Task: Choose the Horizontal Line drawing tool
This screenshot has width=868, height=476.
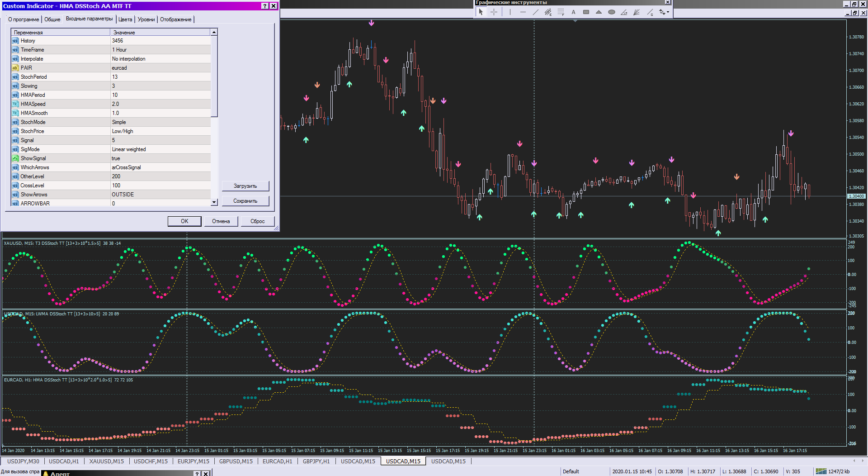Action: point(523,12)
